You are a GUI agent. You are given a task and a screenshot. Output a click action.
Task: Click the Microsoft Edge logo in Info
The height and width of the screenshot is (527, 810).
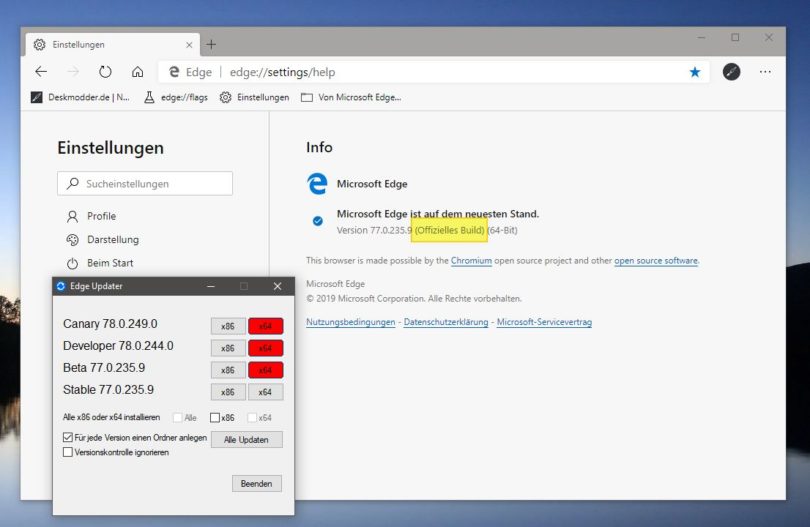(x=317, y=184)
